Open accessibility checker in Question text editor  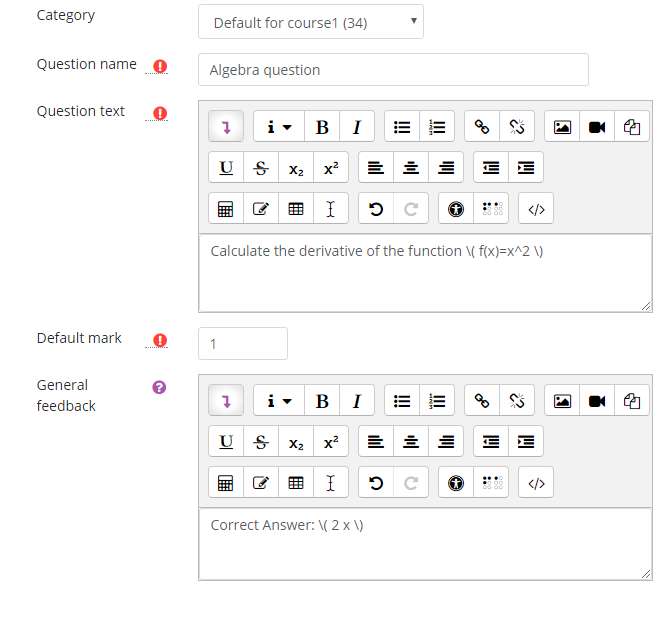(x=456, y=209)
